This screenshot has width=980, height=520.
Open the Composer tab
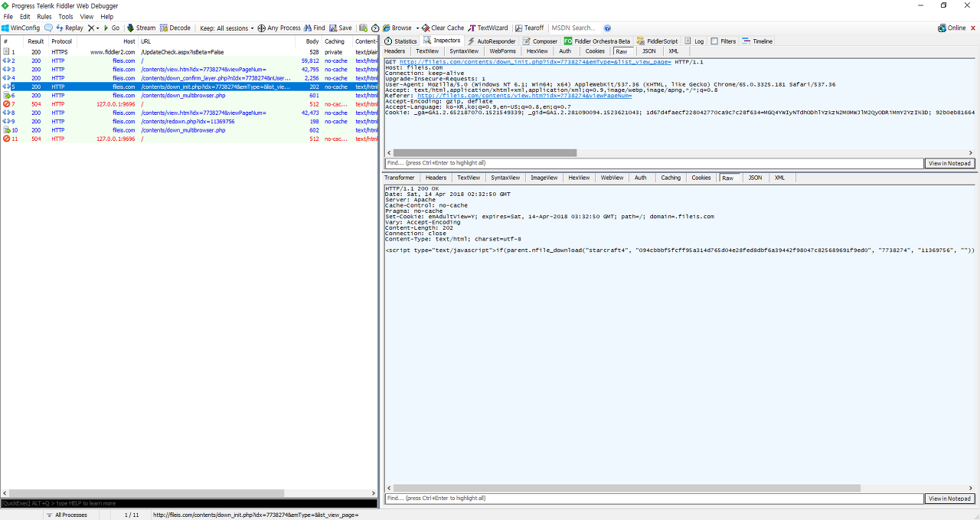541,41
